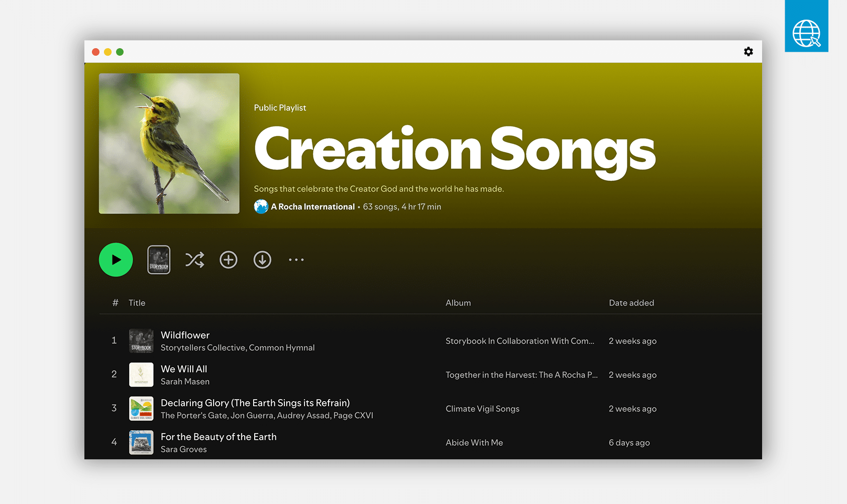Open The Porter's Gate artists line
Screen dimensions: 847x504
coord(267,416)
